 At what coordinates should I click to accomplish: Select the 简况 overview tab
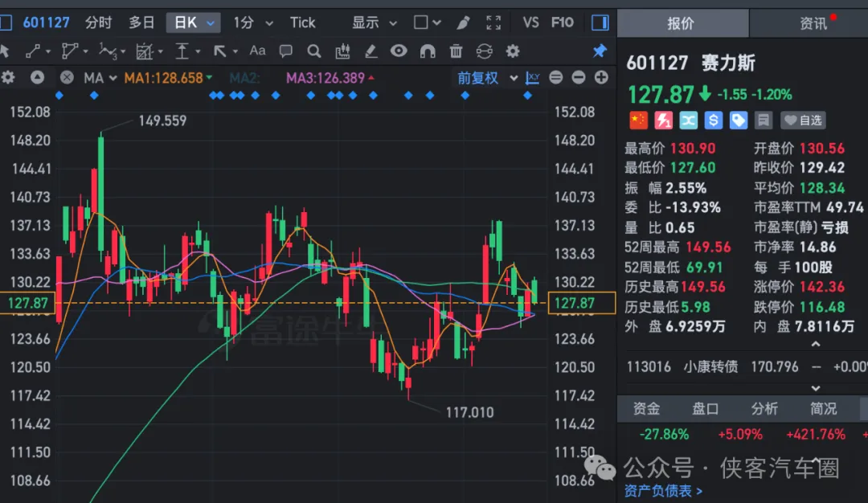click(x=823, y=408)
